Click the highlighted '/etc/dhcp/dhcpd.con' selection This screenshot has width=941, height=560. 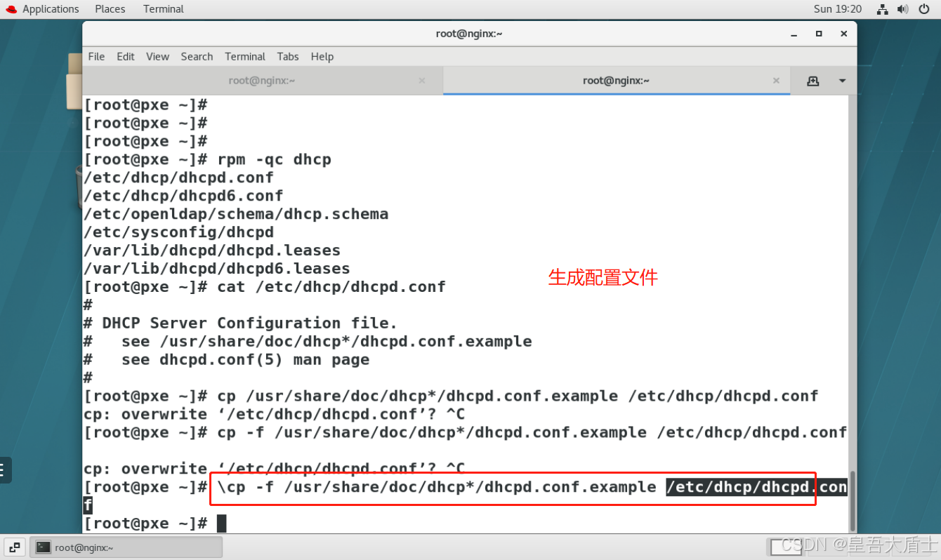[x=757, y=487]
